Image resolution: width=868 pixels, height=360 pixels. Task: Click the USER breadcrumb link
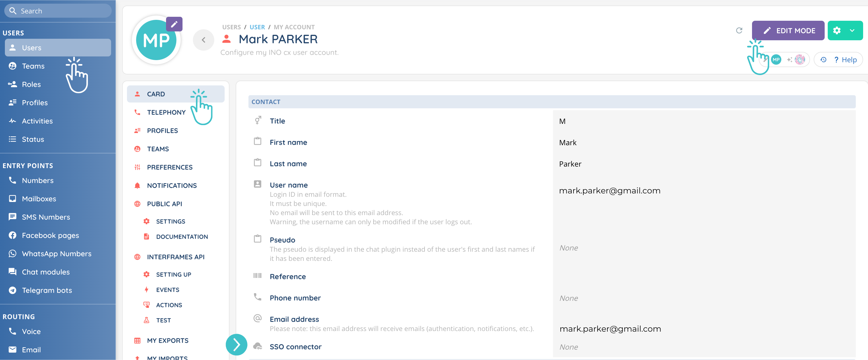(x=257, y=27)
